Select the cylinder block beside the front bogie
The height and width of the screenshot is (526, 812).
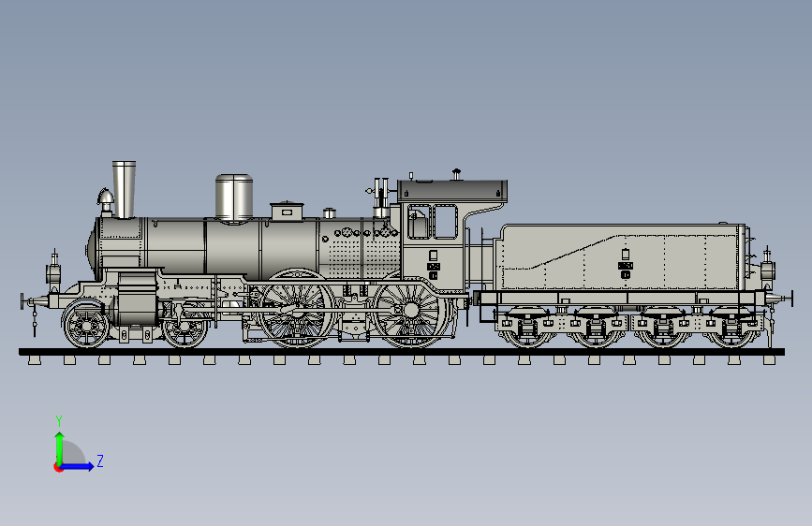tap(137, 300)
